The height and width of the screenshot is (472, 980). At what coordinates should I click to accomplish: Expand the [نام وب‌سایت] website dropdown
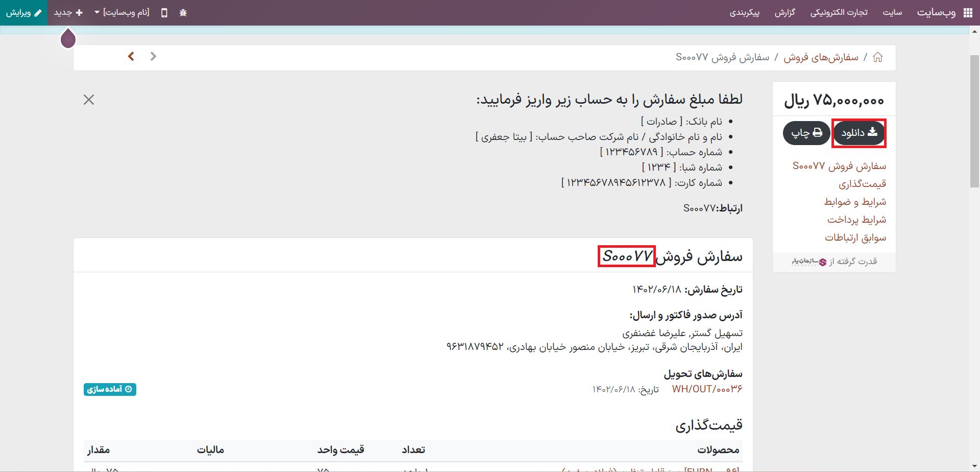[x=122, y=13]
